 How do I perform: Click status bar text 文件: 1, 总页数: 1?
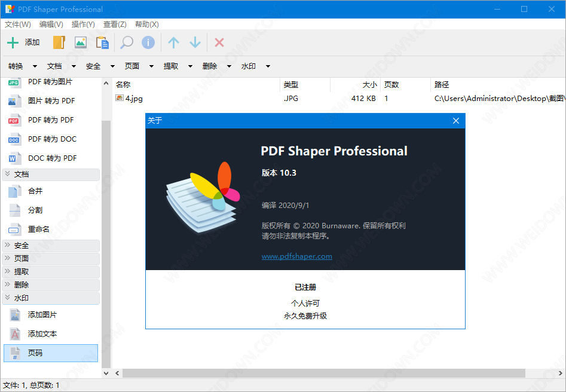pos(31,385)
